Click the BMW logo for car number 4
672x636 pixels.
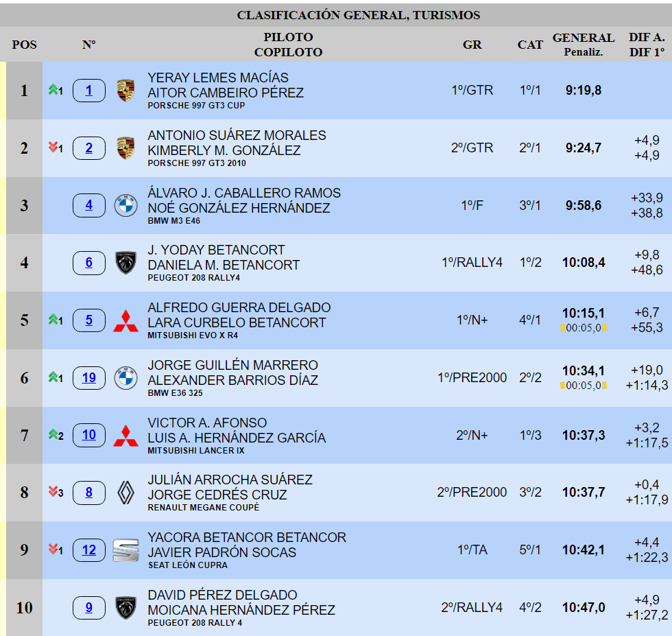point(125,206)
